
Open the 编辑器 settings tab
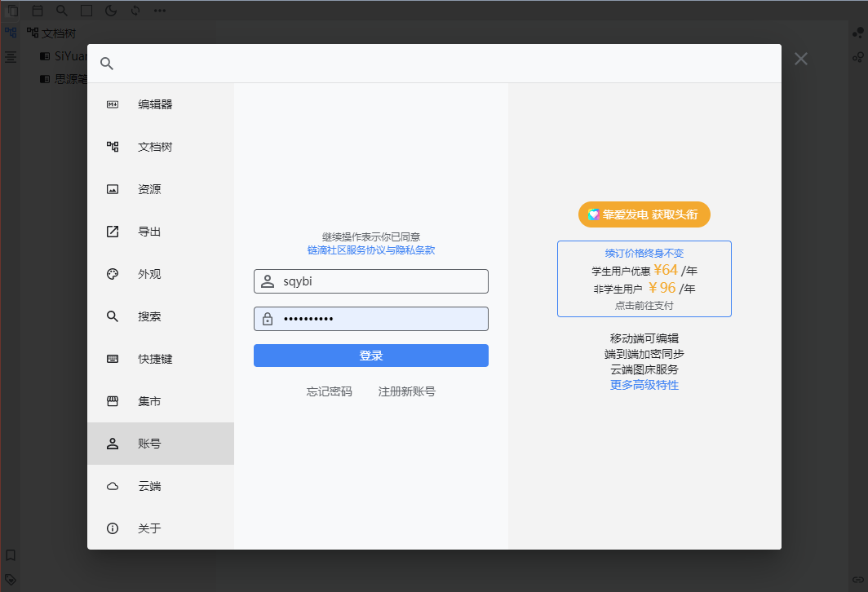[161, 104]
